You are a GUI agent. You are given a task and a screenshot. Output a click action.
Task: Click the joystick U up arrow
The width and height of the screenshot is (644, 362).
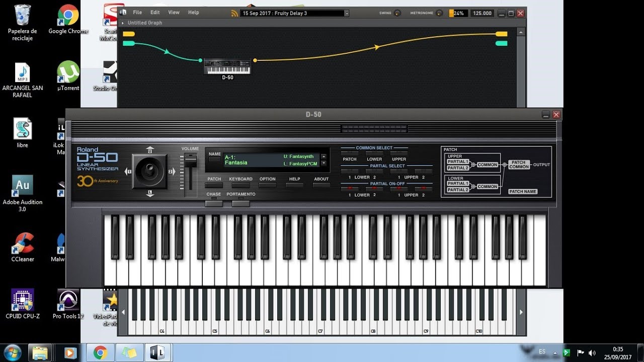click(149, 150)
